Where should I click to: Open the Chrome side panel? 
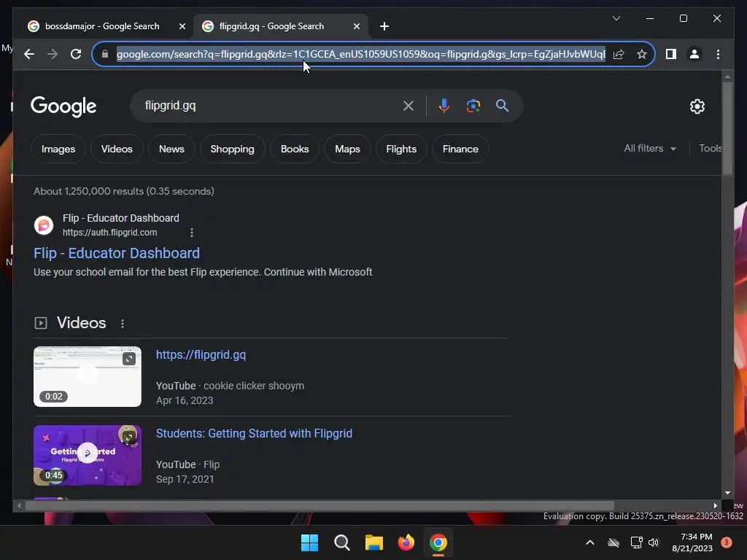coord(671,54)
